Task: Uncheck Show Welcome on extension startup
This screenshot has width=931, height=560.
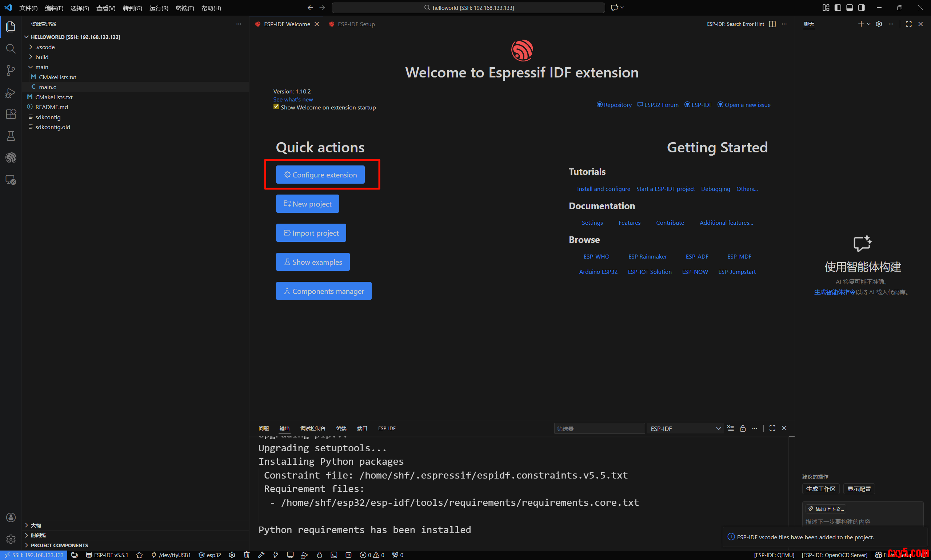Action: [x=276, y=107]
